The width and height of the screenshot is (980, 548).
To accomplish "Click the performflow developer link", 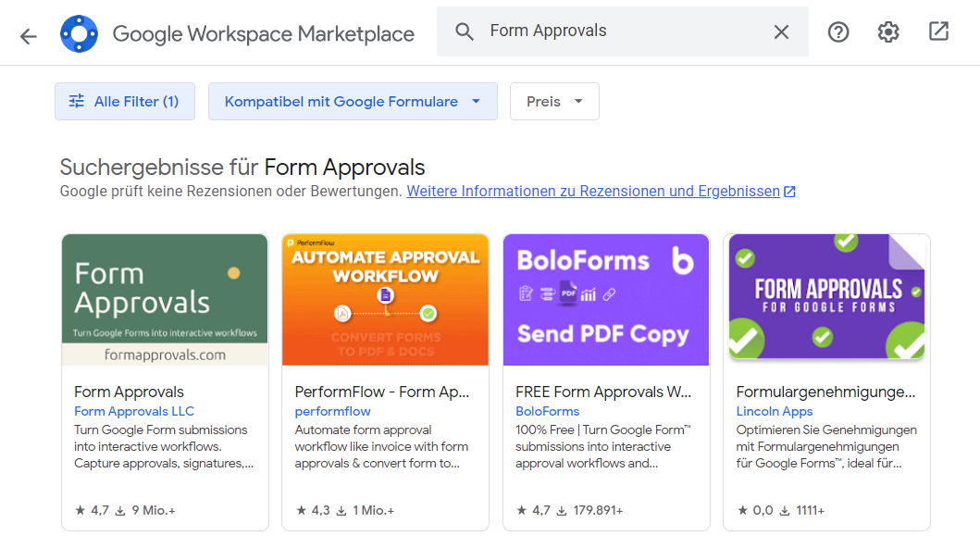I will pyautogui.click(x=332, y=411).
